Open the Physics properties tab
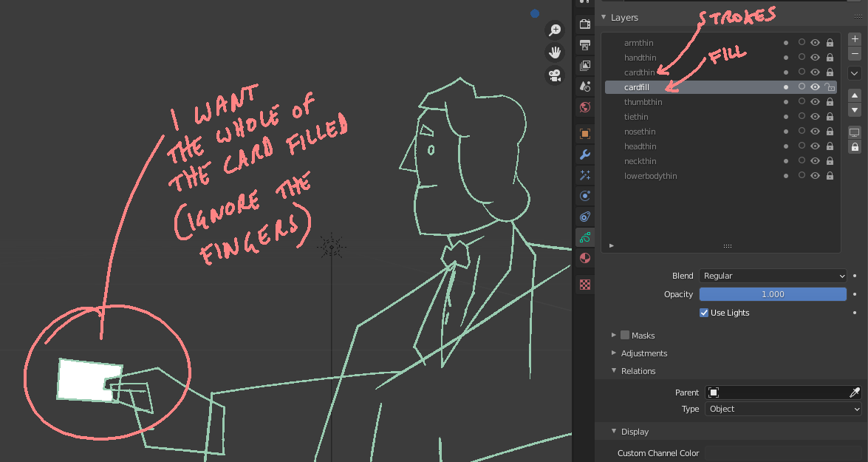The width and height of the screenshot is (868, 462). coord(584,196)
